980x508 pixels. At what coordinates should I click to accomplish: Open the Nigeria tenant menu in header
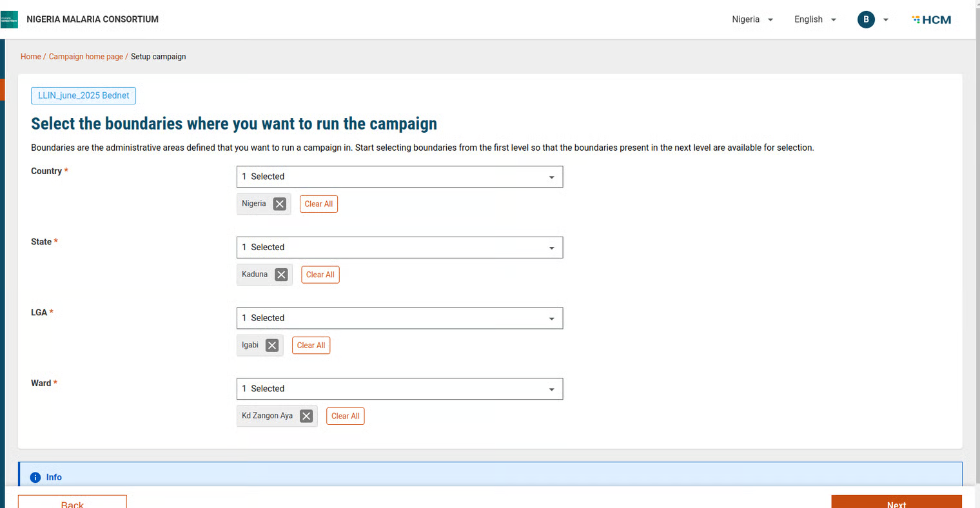tap(752, 19)
